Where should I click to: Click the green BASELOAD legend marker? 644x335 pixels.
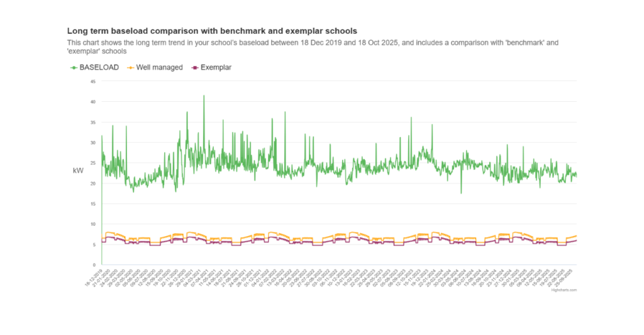pos(74,67)
